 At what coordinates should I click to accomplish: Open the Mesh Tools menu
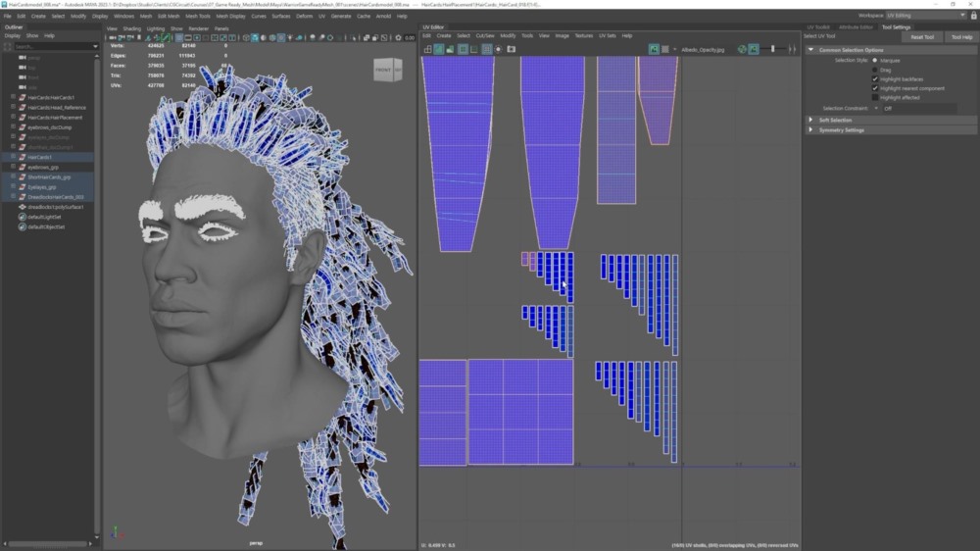pyautogui.click(x=198, y=17)
